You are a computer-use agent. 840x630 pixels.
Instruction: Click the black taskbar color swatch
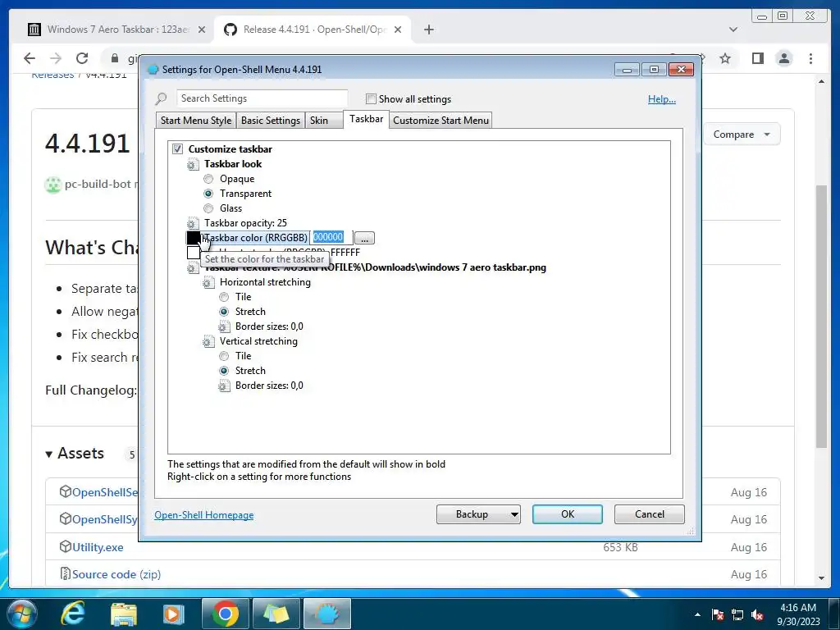tap(194, 238)
